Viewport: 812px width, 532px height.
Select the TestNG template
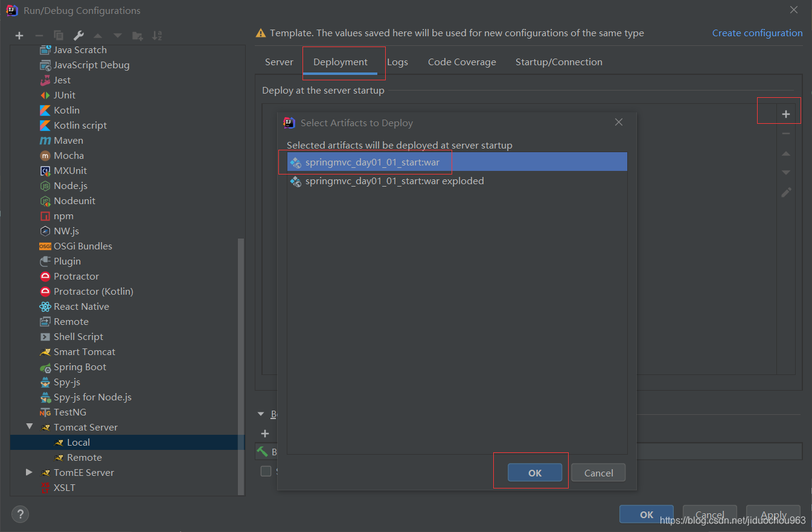[x=63, y=412]
